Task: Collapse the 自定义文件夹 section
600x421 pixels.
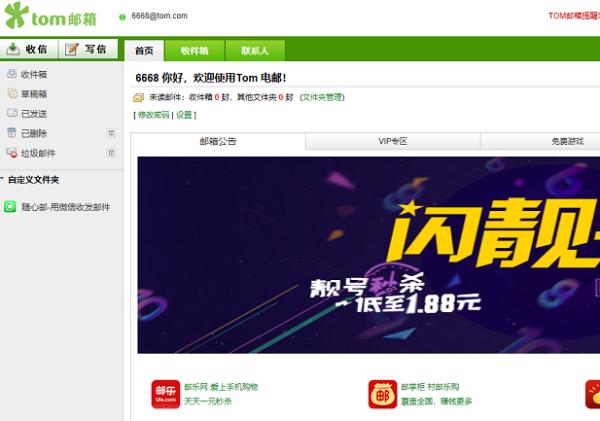Action: point(3,180)
